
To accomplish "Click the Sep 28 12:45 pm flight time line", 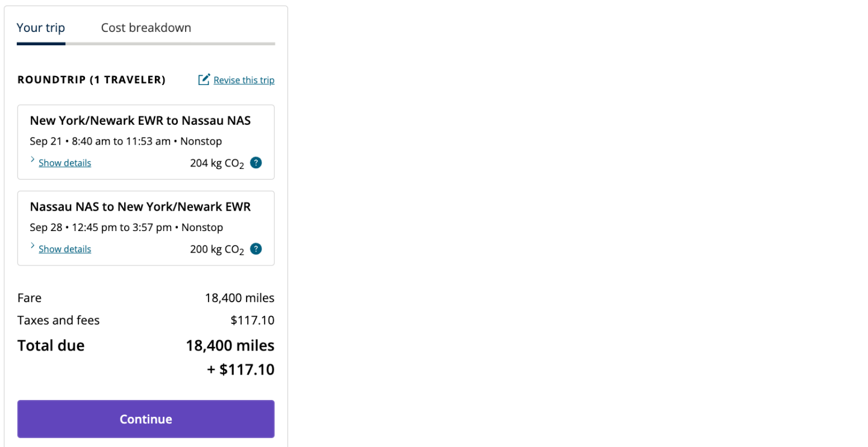I will [126, 227].
